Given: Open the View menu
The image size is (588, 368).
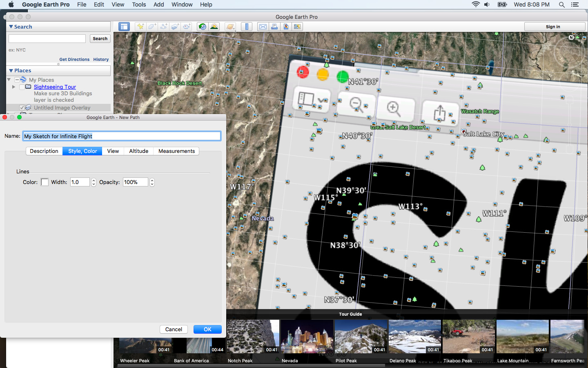Looking at the screenshot, I should click(x=118, y=4).
